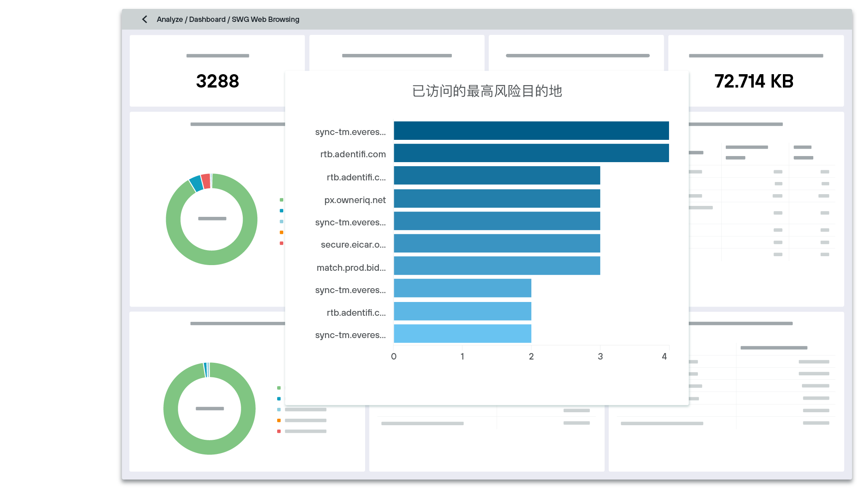Expand the truncated rtb.adentifi.c... label
The image size is (868, 501).
point(356,177)
